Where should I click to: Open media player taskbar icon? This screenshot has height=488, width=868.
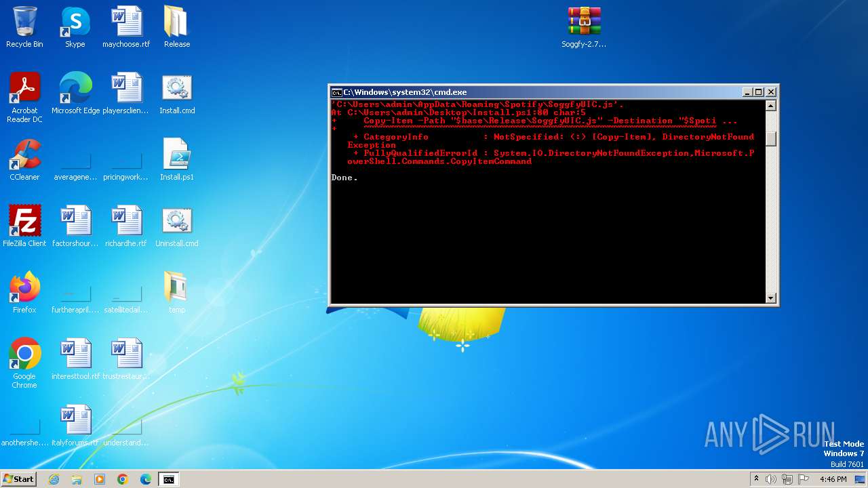click(x=100, y=479)
